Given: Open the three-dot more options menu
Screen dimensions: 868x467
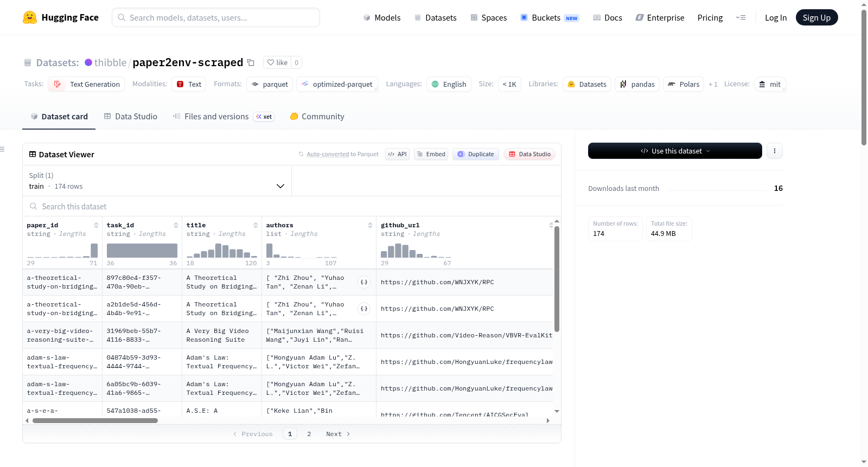Looking at the screenshot, I should click(x=775, y=151).
